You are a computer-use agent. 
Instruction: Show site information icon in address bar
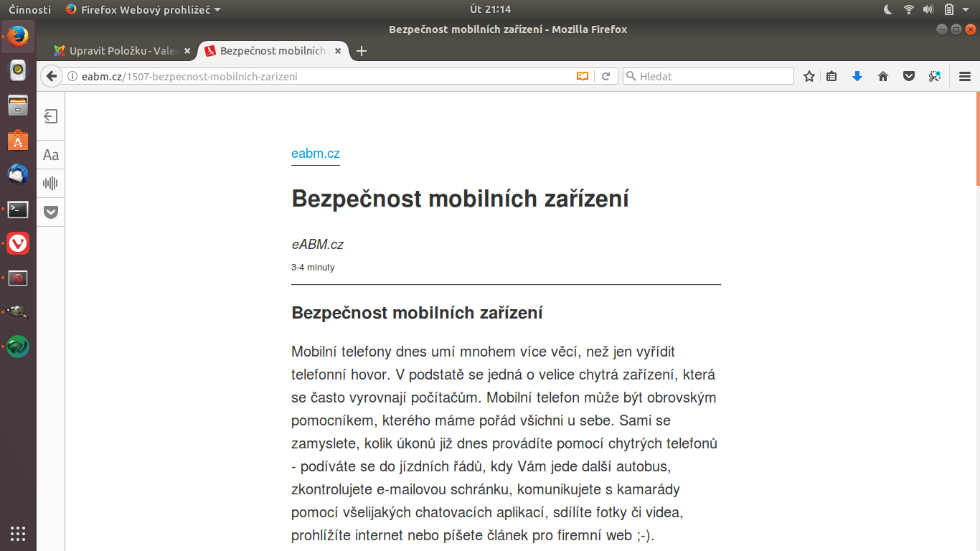pos(72,76)
